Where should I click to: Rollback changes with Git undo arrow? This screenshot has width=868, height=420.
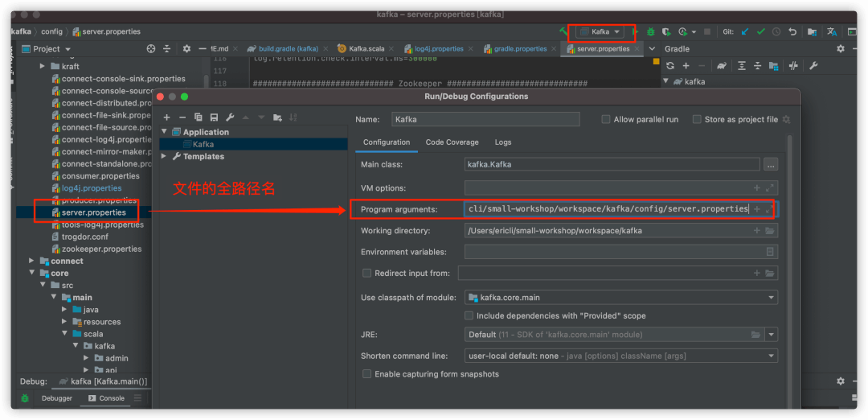(x=792, y=32)
